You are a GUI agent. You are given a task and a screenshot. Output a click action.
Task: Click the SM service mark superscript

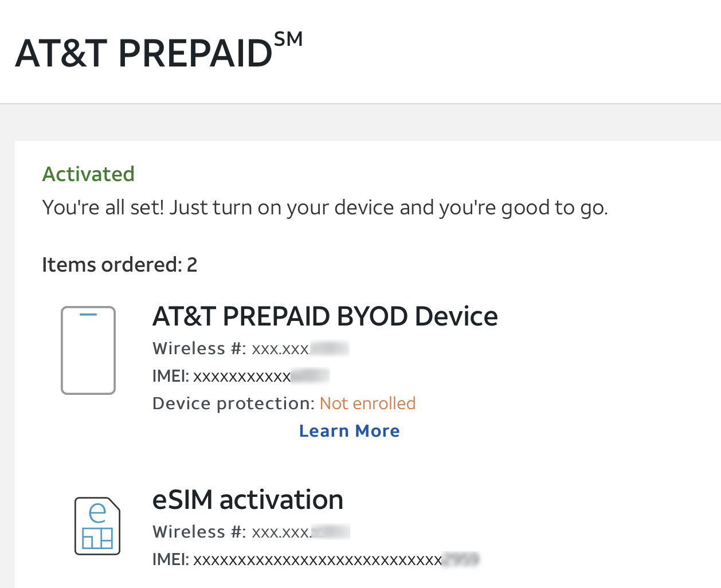click(x=288, y=40)
